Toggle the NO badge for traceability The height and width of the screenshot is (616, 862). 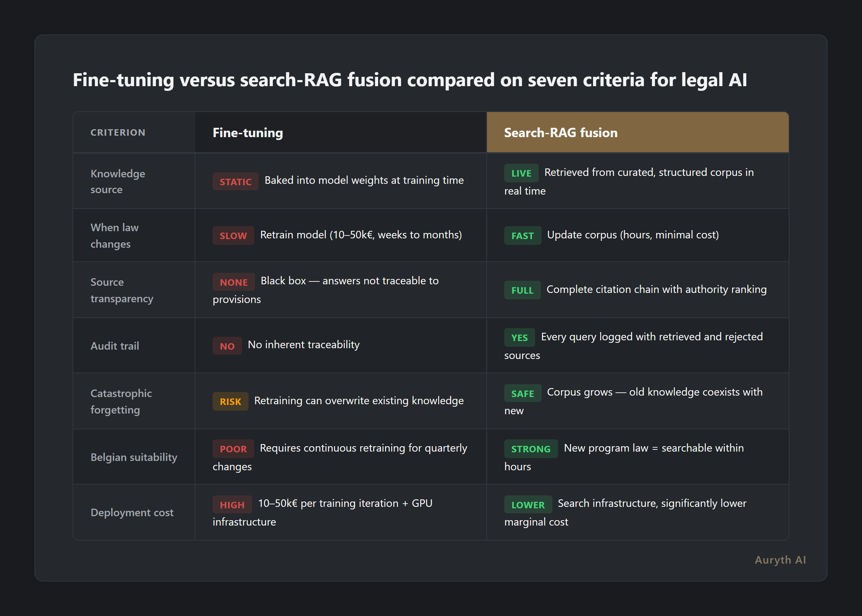coord(227,346)
